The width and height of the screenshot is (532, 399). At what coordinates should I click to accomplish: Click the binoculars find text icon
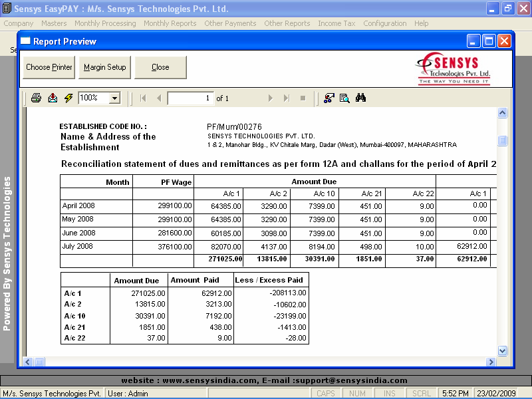coord(360,98)
